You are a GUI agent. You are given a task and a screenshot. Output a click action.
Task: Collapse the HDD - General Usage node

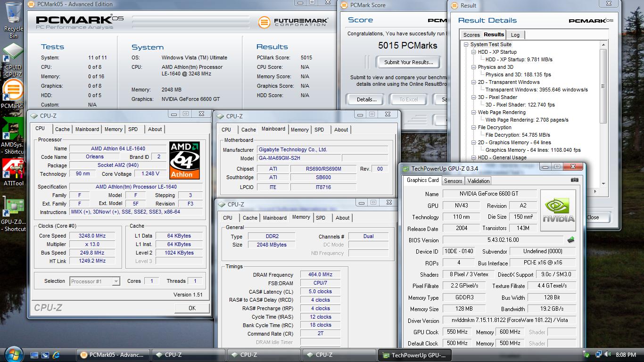point(474,157)
